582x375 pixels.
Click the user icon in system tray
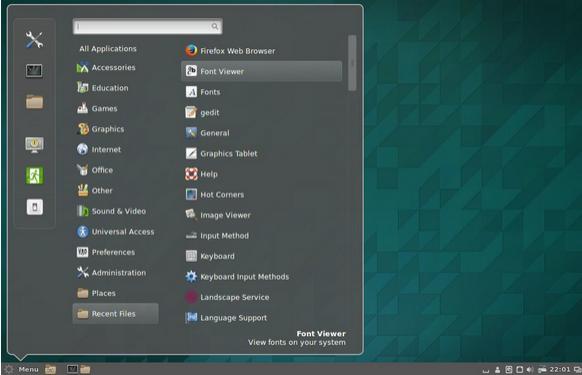point(497,369)
